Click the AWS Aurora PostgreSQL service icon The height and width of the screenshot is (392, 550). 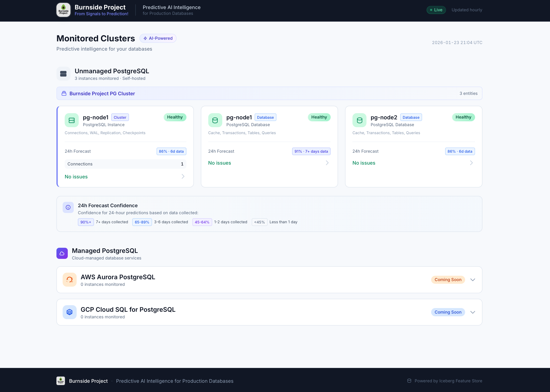click(69, 279)
